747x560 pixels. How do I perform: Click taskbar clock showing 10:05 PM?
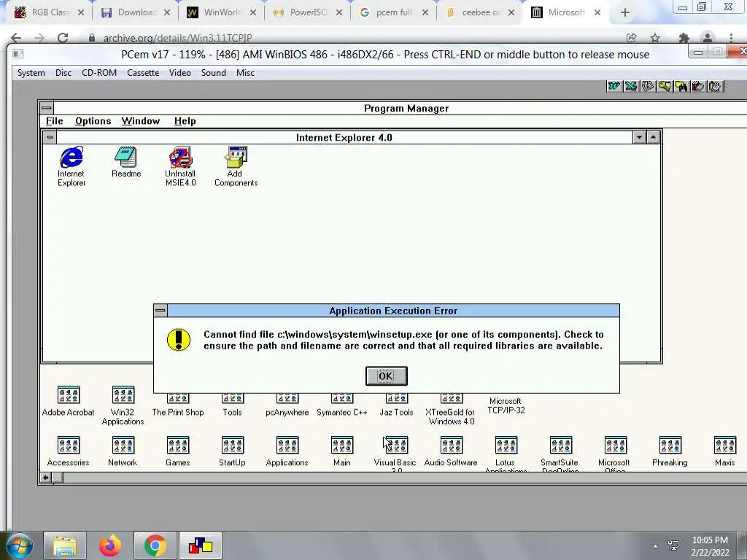pos(710,546)
